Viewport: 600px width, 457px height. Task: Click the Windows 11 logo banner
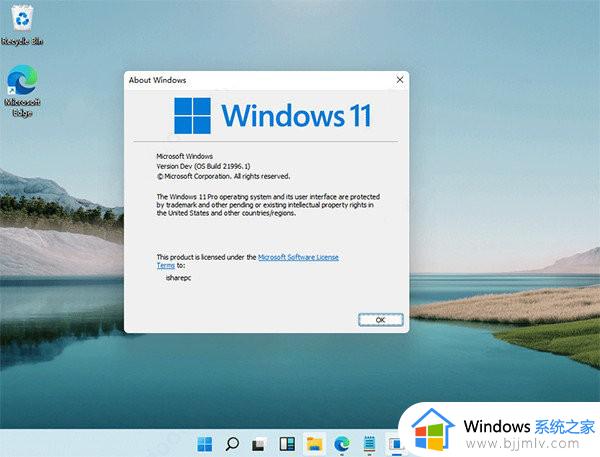[273, 116]
